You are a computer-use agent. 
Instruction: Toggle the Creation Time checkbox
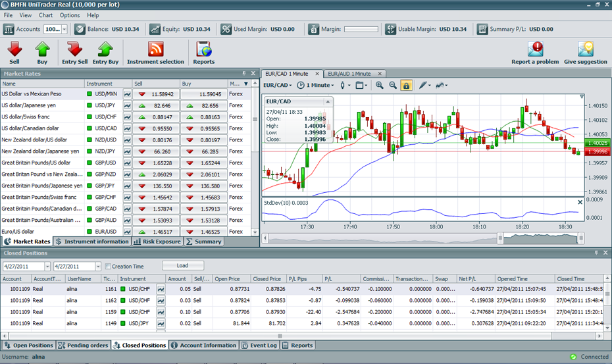coord(108,267)
